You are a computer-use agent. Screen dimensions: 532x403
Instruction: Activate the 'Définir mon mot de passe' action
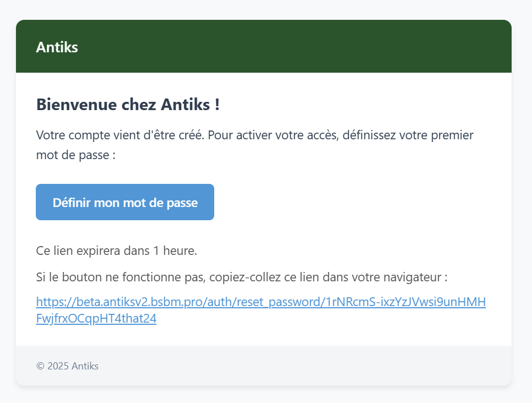point(124,201)
